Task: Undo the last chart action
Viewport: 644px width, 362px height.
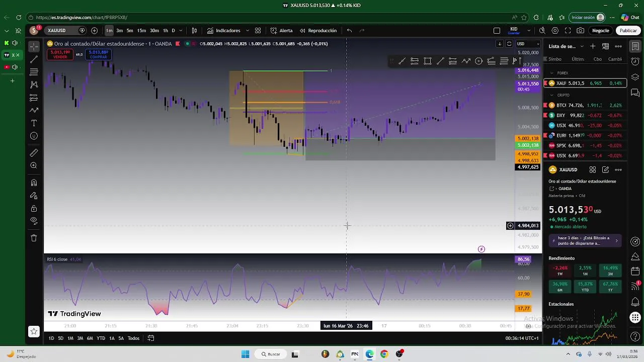Action: point(349,31)
